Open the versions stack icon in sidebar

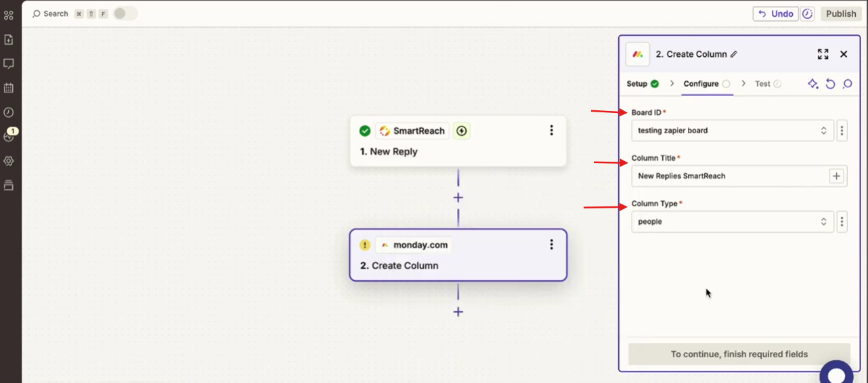click(x=9, y=185)
